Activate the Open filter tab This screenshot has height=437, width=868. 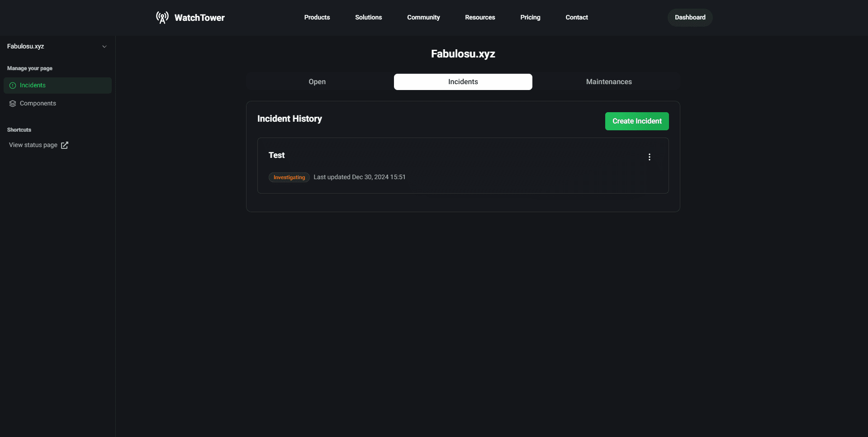[317, 82]
